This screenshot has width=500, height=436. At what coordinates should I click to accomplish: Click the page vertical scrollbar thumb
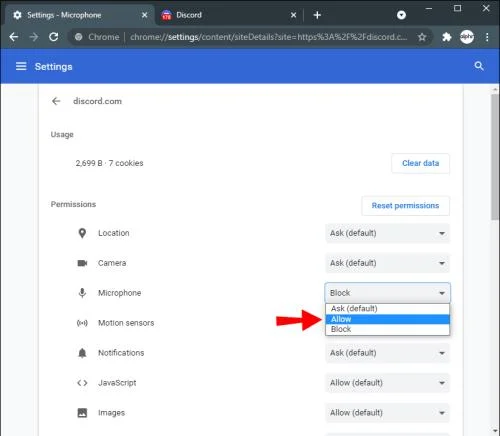[x=495, y=157]
